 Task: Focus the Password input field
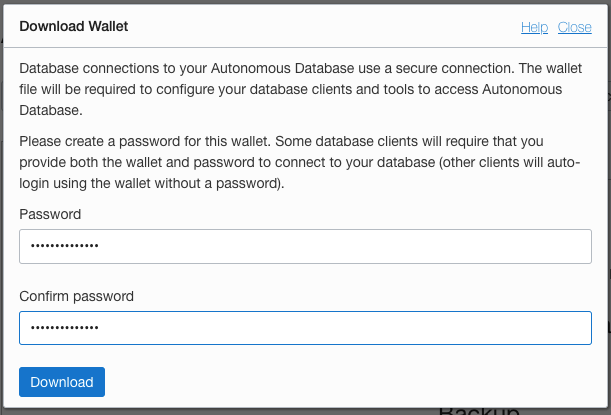306,246
